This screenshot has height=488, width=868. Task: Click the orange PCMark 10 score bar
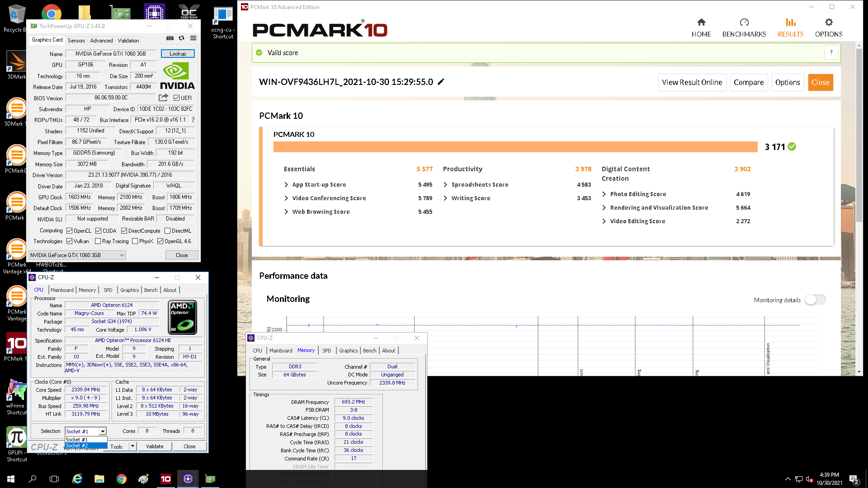[515, 147]
